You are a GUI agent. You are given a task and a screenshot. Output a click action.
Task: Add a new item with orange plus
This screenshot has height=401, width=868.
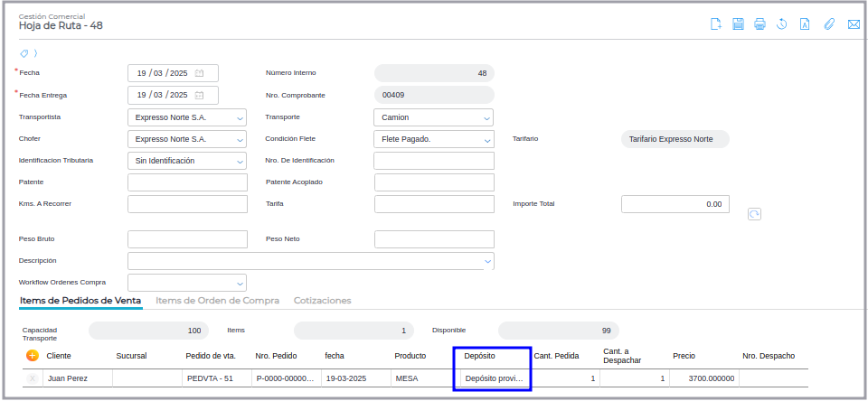click(x=33, y=356)
